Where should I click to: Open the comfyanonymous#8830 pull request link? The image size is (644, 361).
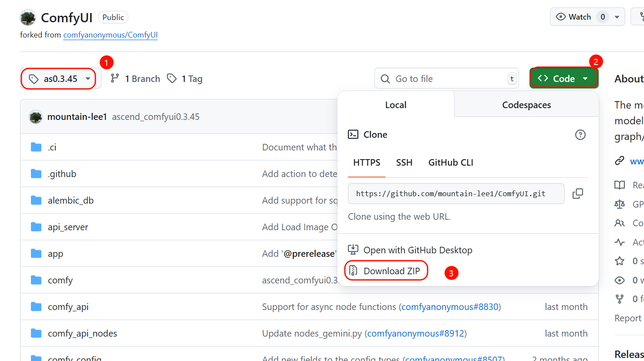450,307
